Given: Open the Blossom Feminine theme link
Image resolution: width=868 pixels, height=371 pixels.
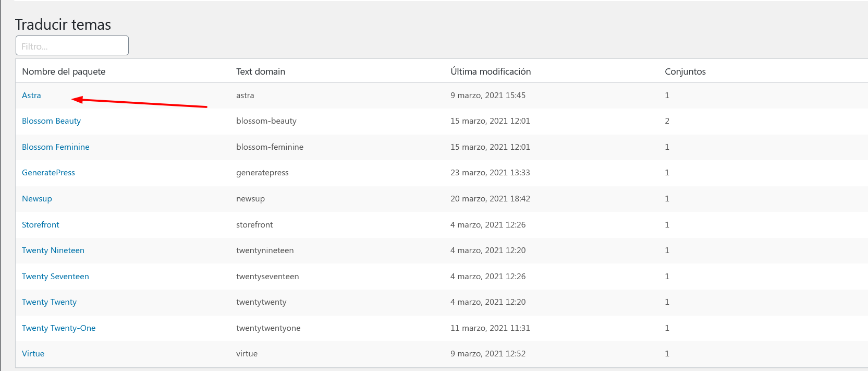Looking at the screenshot, I should (x=56, y=147).
